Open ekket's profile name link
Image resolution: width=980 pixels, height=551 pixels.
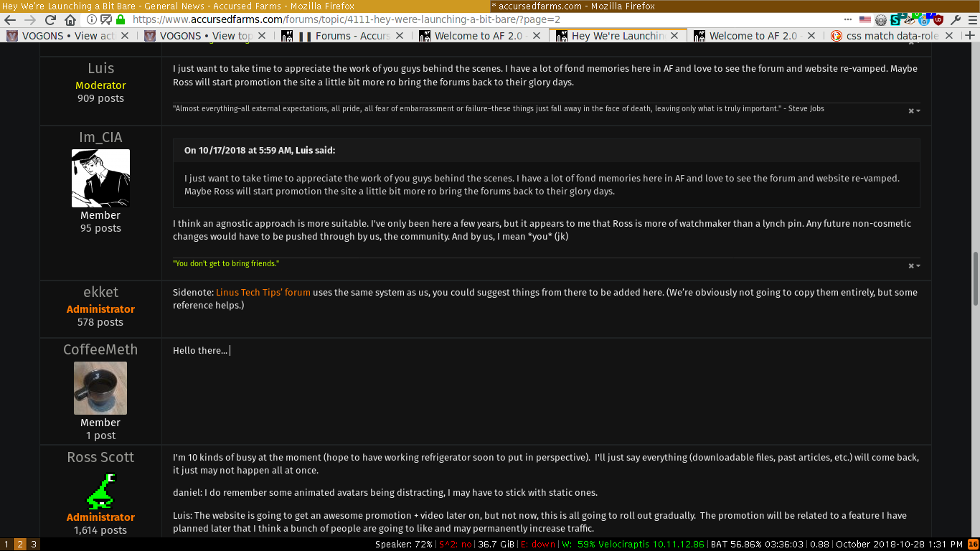[x=100, y=292]
